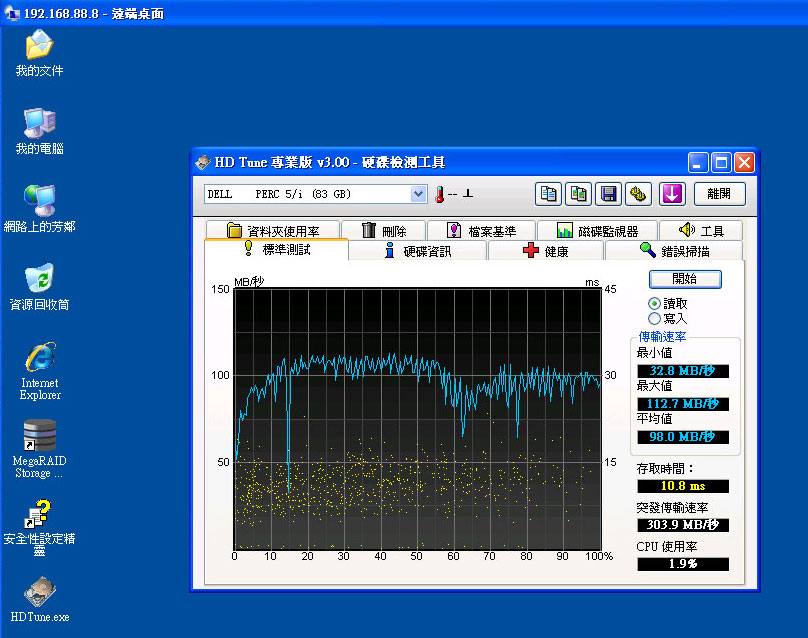The width and height of the screenshot is (808, 638).
Task: Click the copy screenshot to clipboard icon
Action: pos(578,193)
